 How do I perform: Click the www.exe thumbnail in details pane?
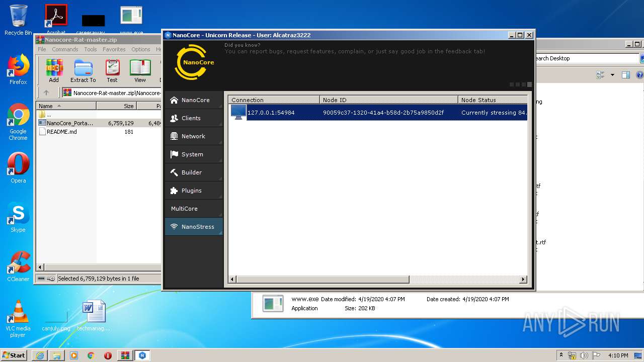(x=273, y=304)
